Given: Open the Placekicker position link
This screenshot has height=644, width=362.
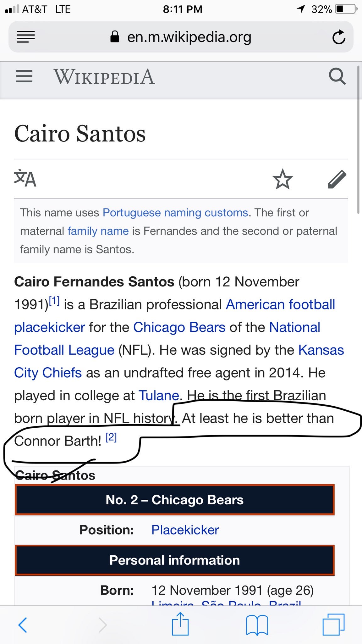Looking at the screenshot, I should (185, 530).
